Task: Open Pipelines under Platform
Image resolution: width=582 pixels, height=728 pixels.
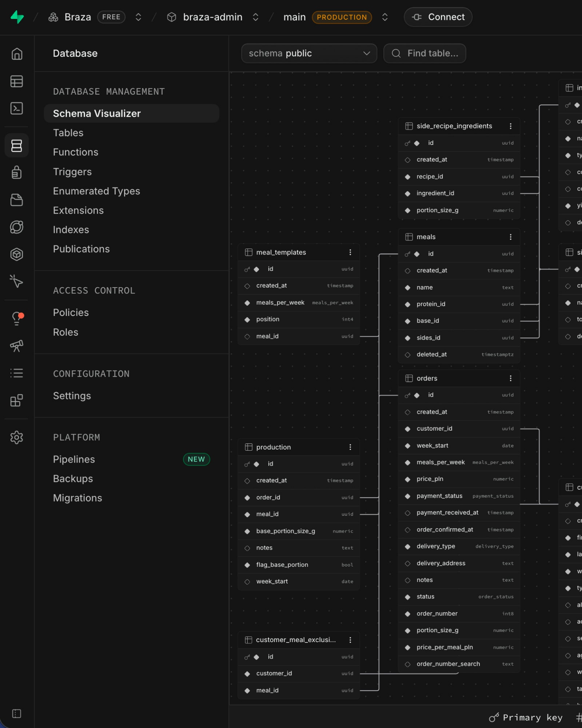Action: 74,459
